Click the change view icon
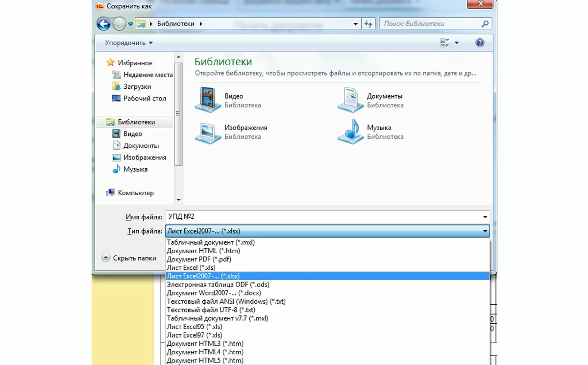Image resolution: width=588 pixels, height=365 pixels. click(x=445, y=43)
